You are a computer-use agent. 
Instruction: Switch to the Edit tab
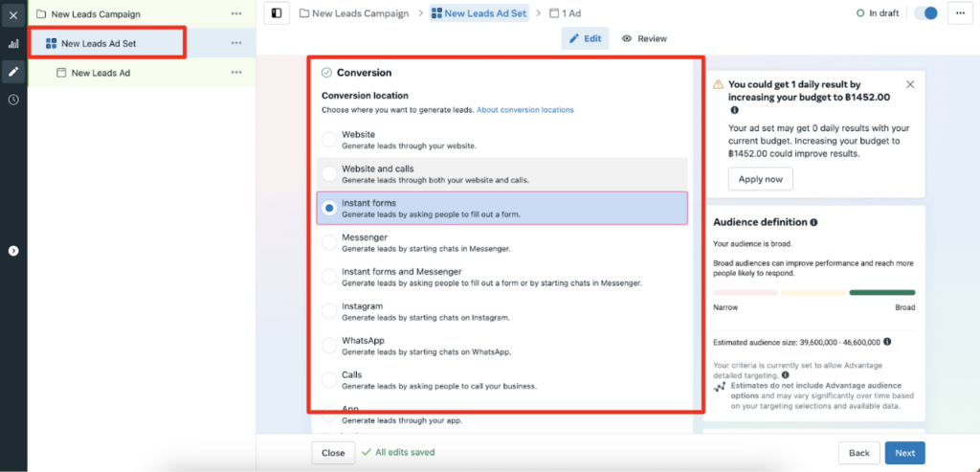[585, 38]
